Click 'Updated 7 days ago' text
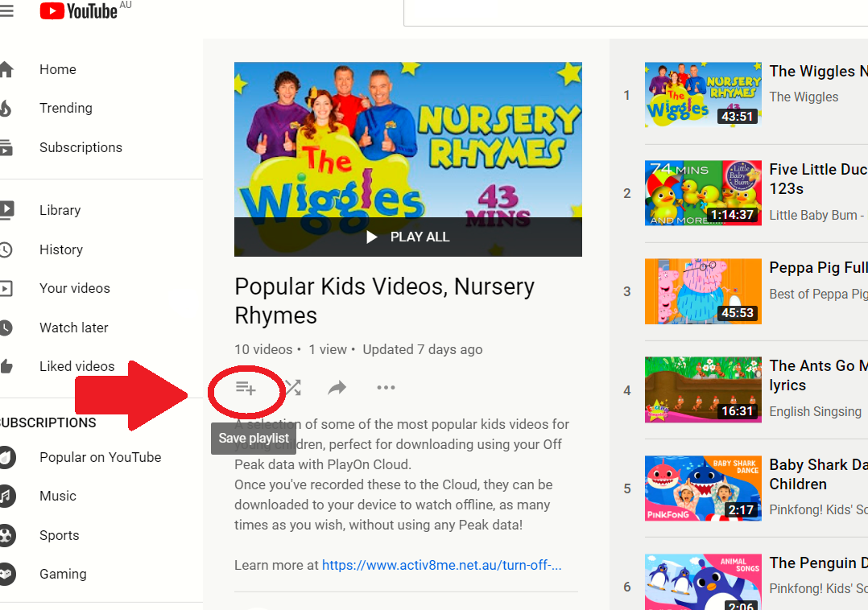868x610 pixels. point(423,349)
